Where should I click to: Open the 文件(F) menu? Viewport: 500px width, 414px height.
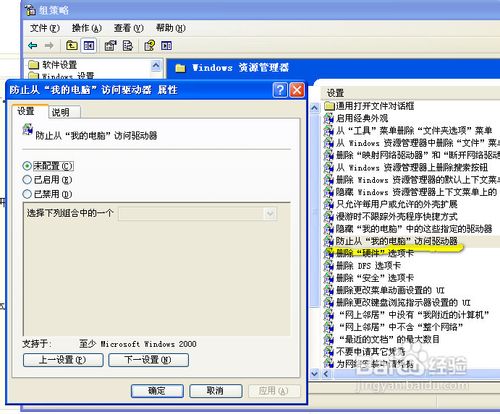coord(45,28)
